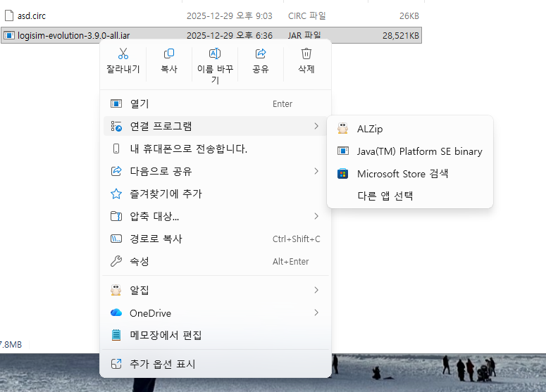Viewport: 546px width, 392px height.
Task: Choose Microsoft Store 검색
Action: click(410, 174)
